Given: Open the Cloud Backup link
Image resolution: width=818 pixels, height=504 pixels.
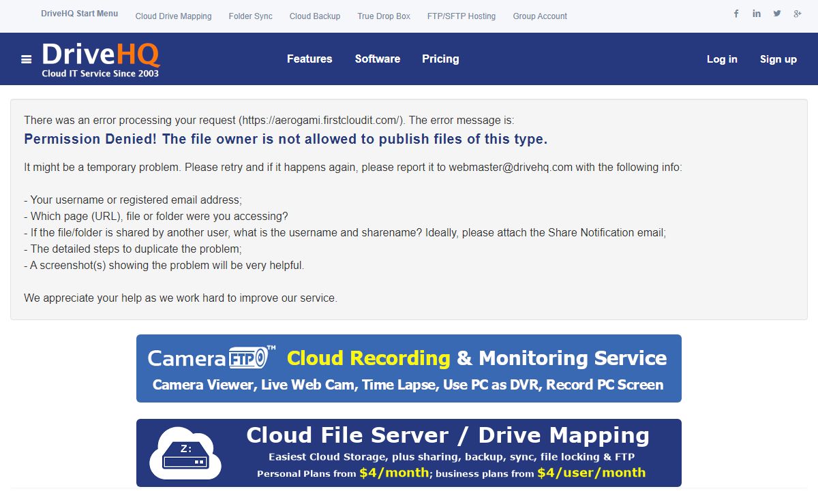Looking at the screenshot, I should (315, 16).
